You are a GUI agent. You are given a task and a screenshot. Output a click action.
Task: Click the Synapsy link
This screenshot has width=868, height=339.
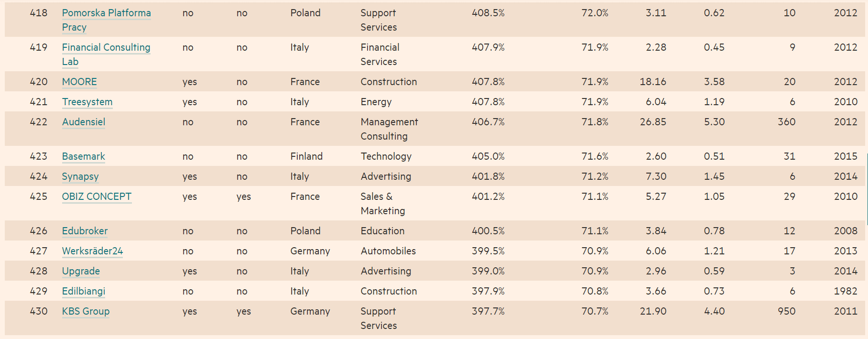80,176
